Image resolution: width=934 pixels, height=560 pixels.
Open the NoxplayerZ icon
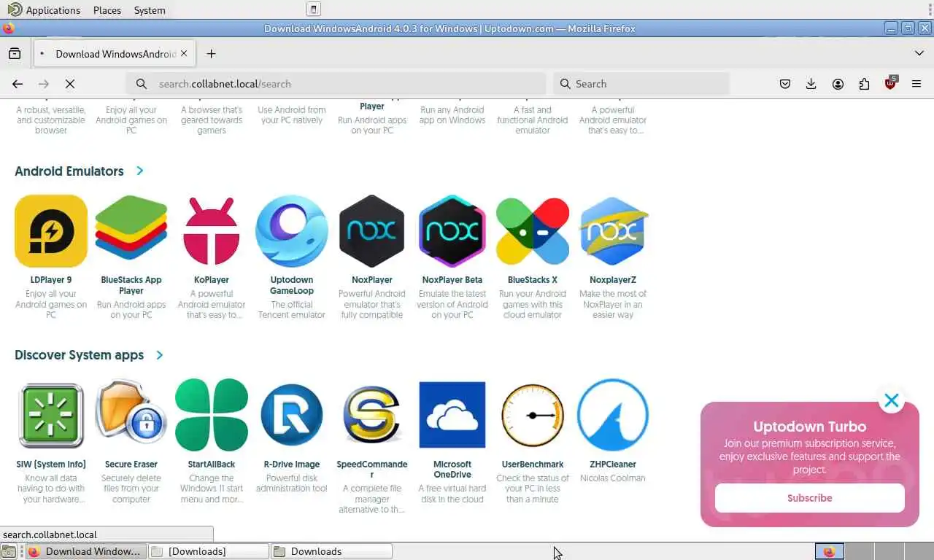coord(613,231)
